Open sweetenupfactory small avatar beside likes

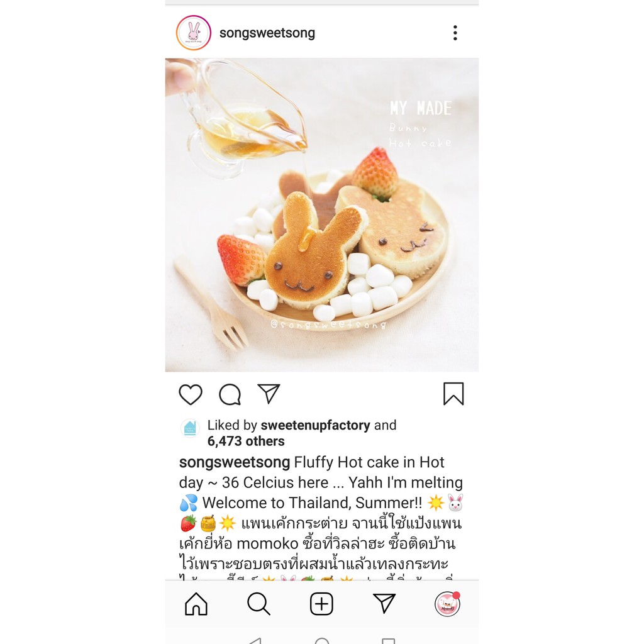[x=190, y=428]
